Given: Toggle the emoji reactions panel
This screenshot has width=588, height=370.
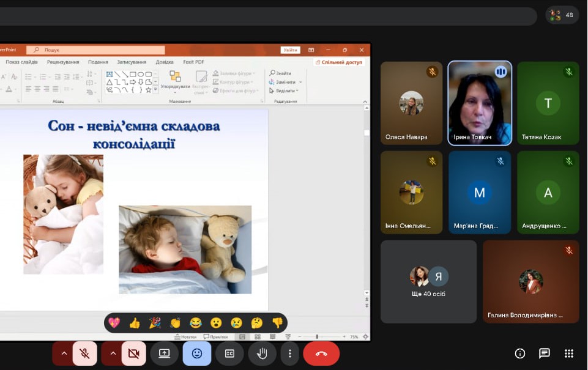Looking at the screenshot, I should point(196,353).
